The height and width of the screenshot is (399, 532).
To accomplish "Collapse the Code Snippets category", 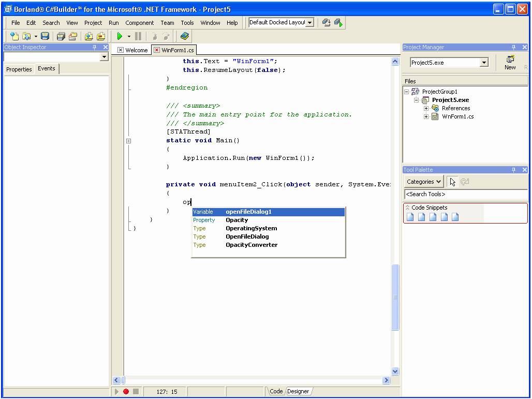I will click(407, 208).
